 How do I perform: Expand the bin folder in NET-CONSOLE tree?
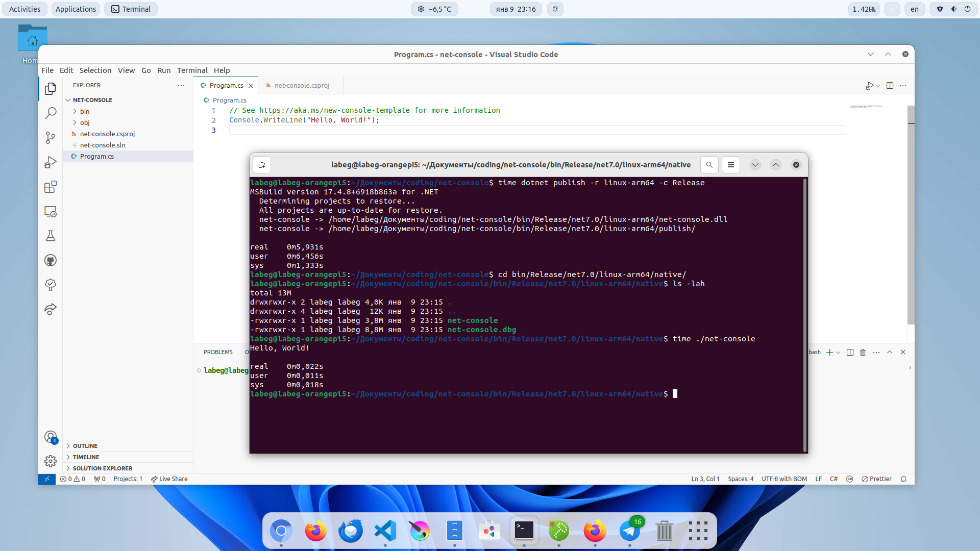point(84,111)
